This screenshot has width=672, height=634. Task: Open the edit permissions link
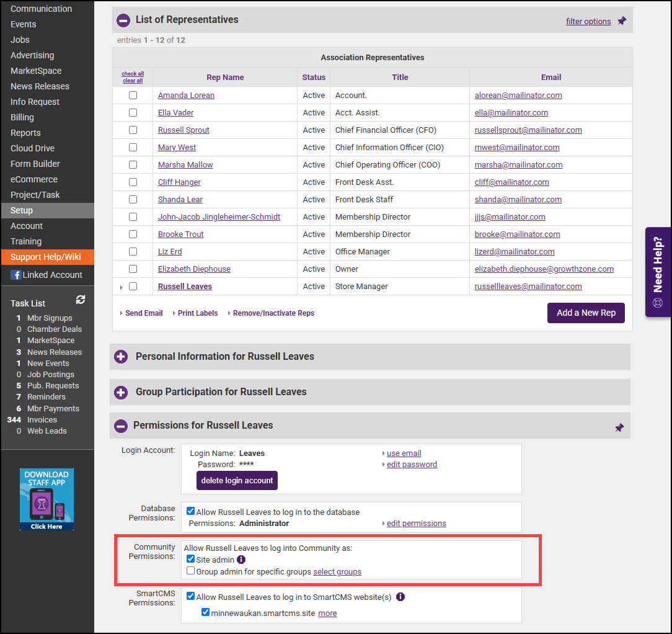pyautogui.click(x=416, y=523)
